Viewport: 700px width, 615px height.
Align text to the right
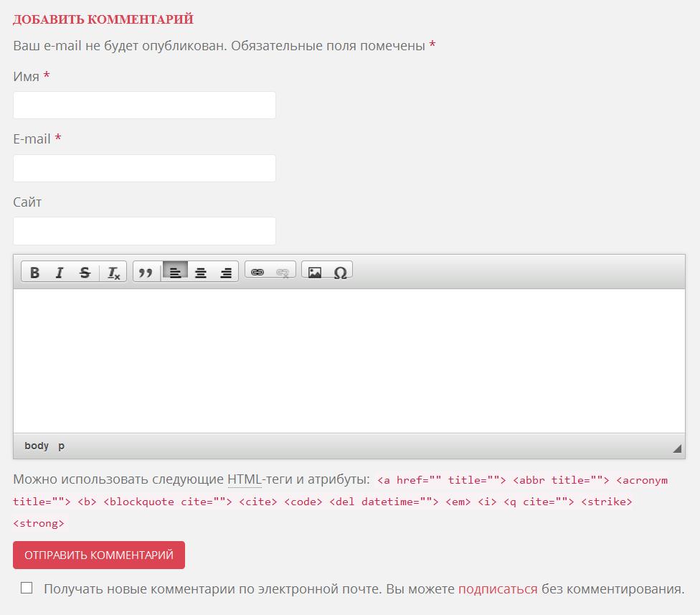226,273
